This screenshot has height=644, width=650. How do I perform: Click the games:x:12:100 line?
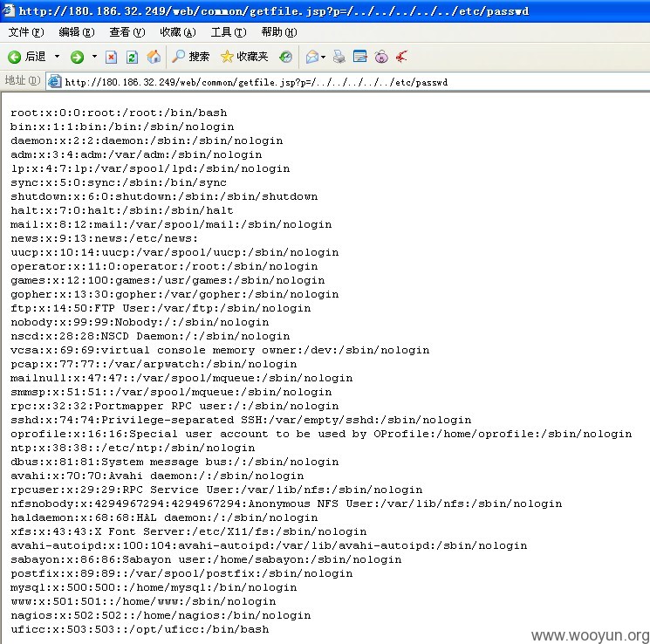(x=168, y=280)
